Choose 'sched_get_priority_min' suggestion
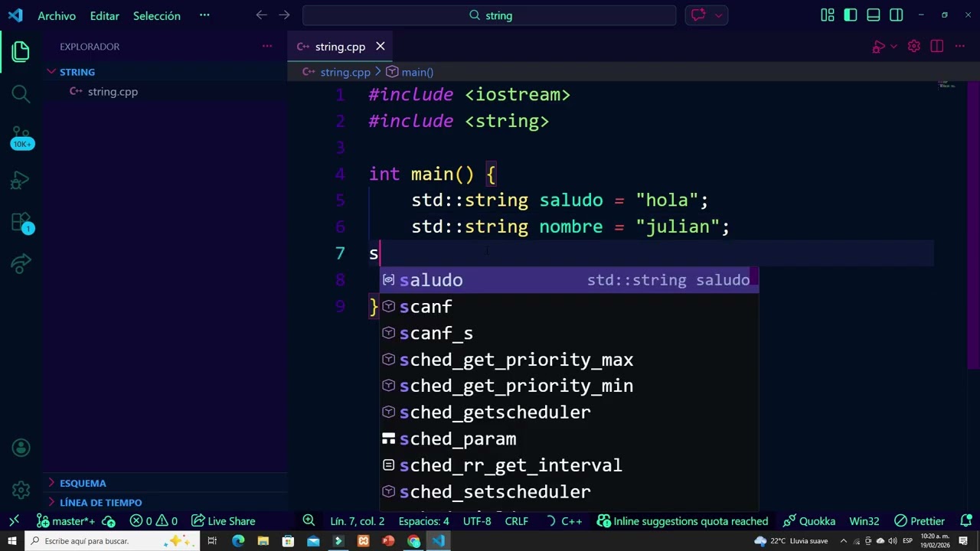The height and width of the screenshot is (551, 980). 570,386
